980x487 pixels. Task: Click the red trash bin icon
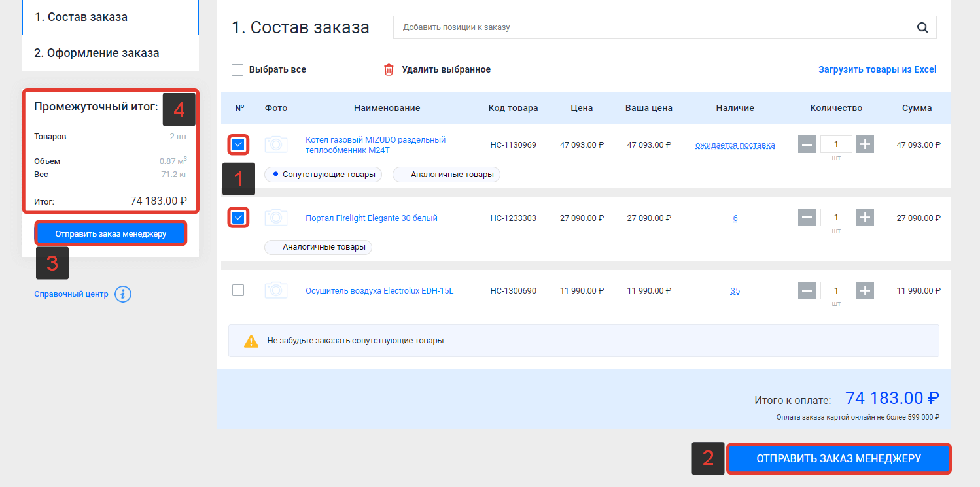[389, 69]
